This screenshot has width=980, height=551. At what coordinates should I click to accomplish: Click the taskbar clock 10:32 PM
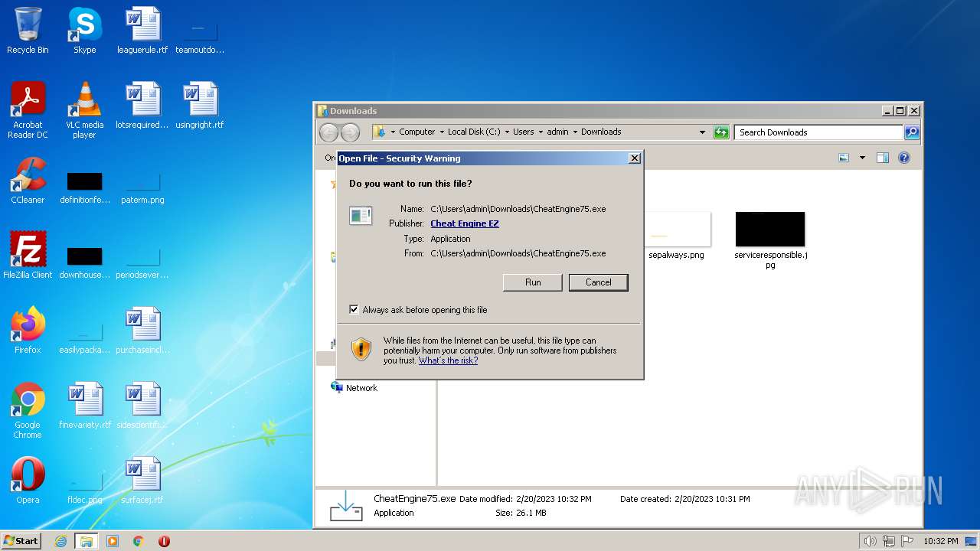click(x=941, y=541)
